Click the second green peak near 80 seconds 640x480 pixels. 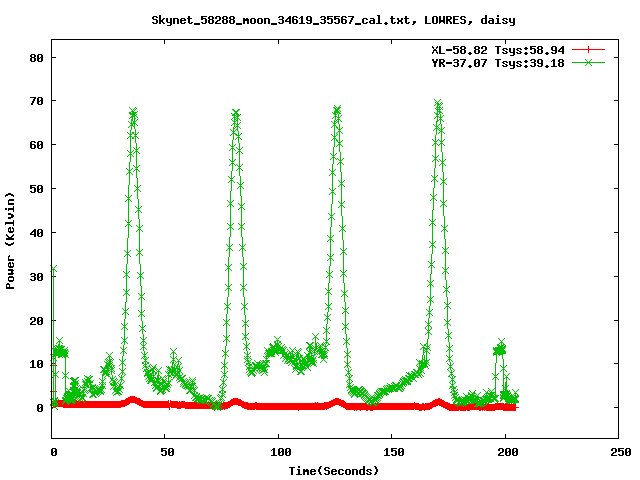(x=236, y=113)
